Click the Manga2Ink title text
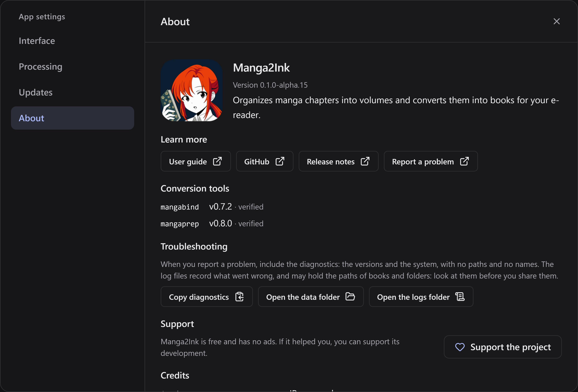Screen dimensions: 578x392 coord(261,68)
